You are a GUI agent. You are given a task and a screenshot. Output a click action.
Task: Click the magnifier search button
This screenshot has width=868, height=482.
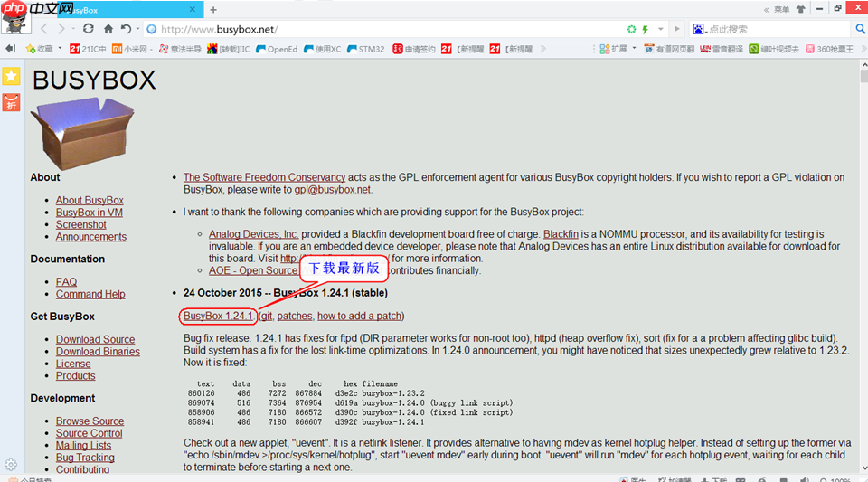coord(860,29)
